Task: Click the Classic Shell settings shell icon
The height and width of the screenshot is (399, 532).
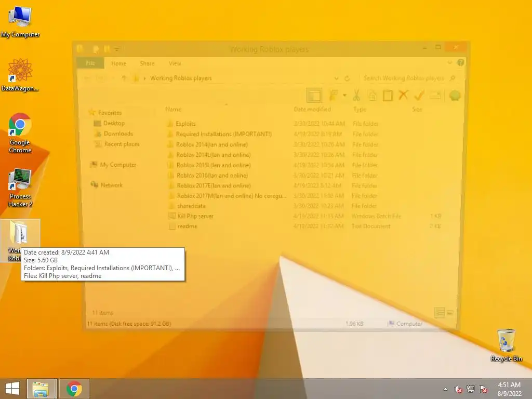Action: coord(455,96)
